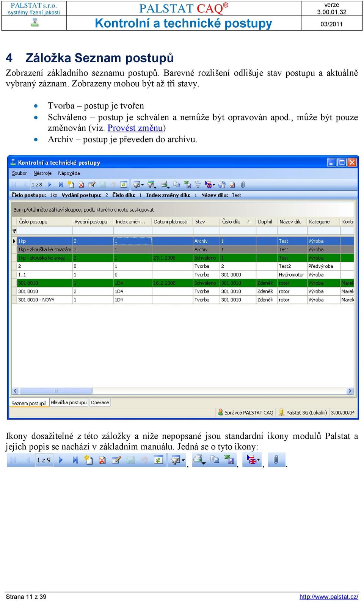Click 'Správce PALSTAT CAQ' in status bar
The height and width of the screenshot is (603, 364).
pos(245,413)
